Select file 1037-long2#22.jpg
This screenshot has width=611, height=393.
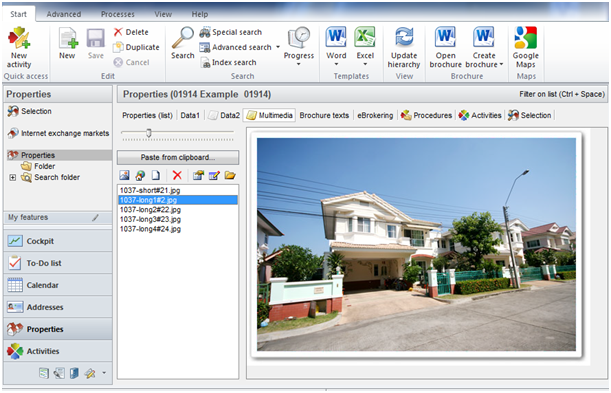click(178, 210)
